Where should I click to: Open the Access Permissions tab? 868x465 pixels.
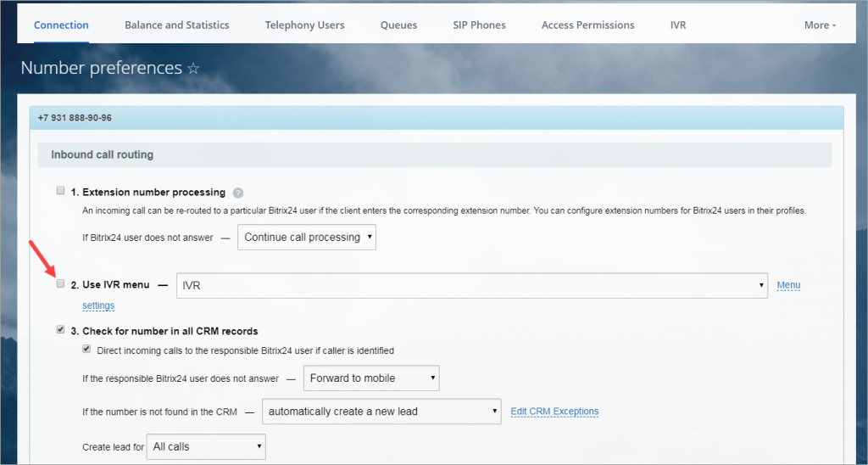pyautogui.click(x=588, y=25)
